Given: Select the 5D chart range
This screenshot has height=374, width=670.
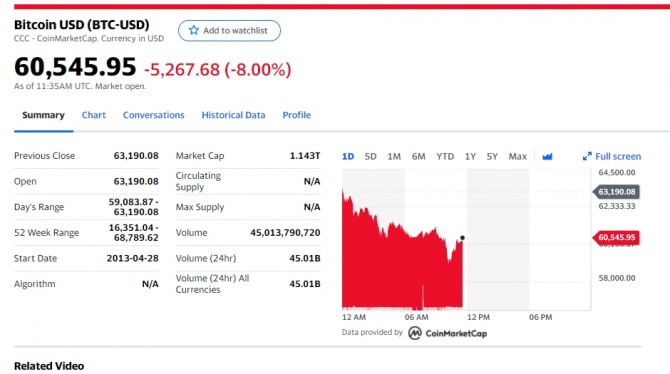Looking at the screenshot, I should pos(370,156).
